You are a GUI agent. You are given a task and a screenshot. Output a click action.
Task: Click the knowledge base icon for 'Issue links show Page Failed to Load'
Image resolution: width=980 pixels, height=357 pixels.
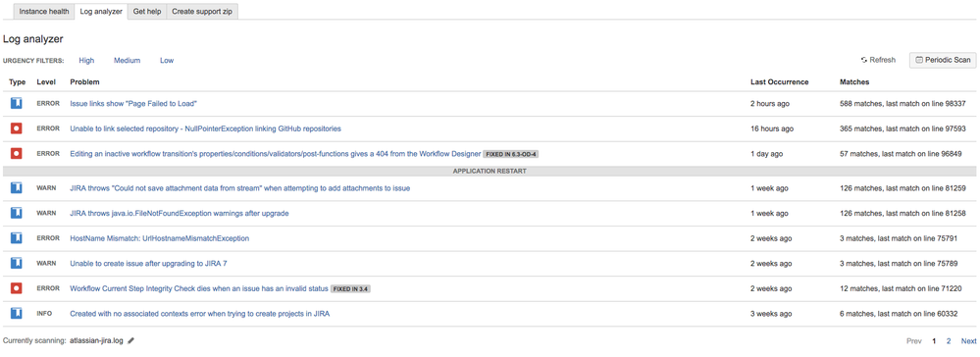(x=17, y=103)
